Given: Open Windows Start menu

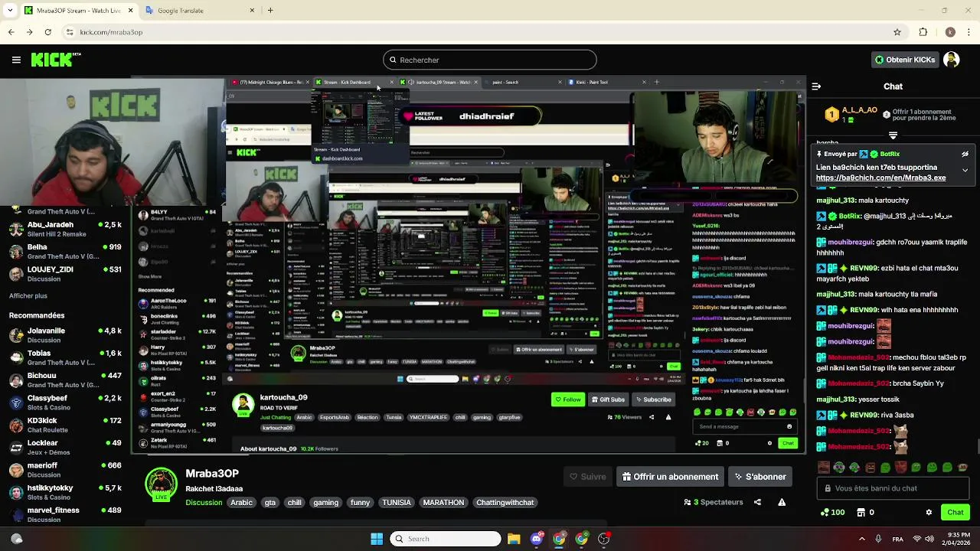Looking at the screenshot, I should tap(377, 539).
